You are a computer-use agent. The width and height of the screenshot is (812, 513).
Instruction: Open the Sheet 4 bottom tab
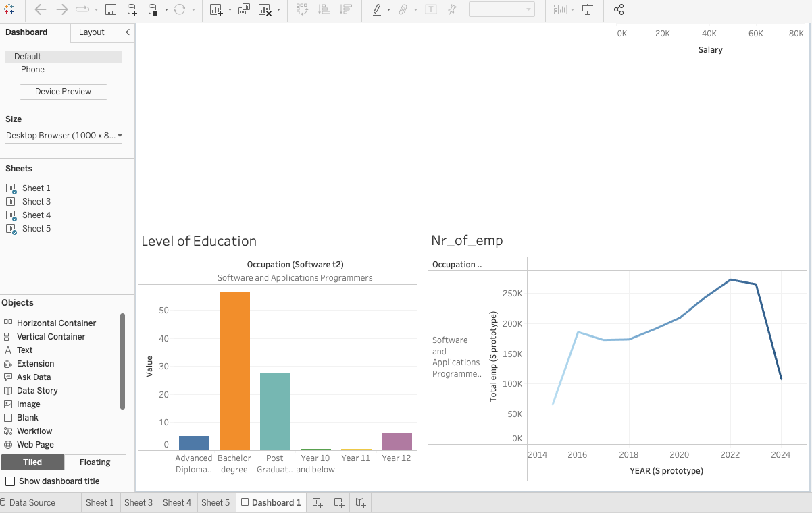coord(177,502)
